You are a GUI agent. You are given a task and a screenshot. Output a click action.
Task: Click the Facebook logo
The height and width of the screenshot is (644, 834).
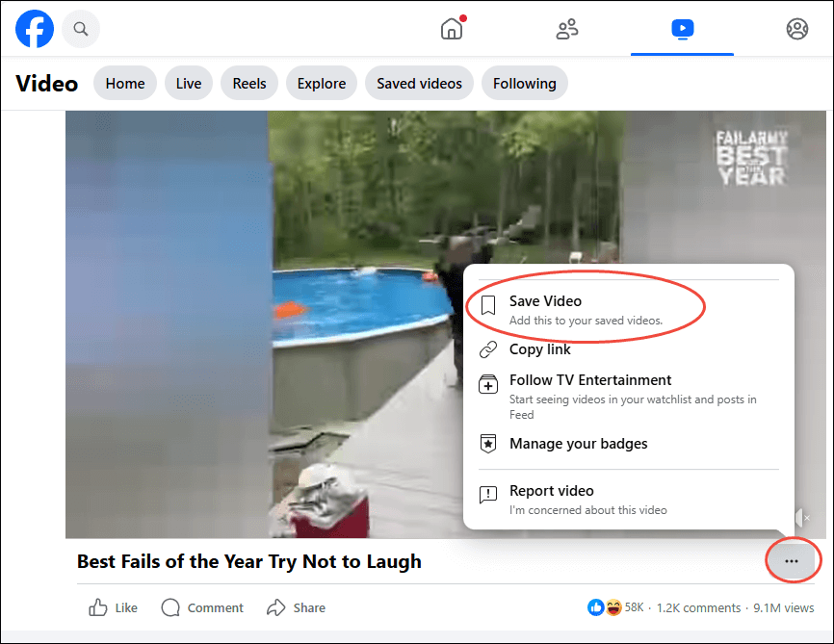click(x=35, y=28)
